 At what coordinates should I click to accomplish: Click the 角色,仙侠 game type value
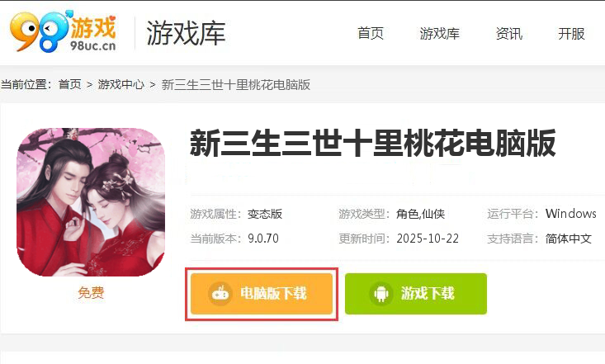click(421, 214)
